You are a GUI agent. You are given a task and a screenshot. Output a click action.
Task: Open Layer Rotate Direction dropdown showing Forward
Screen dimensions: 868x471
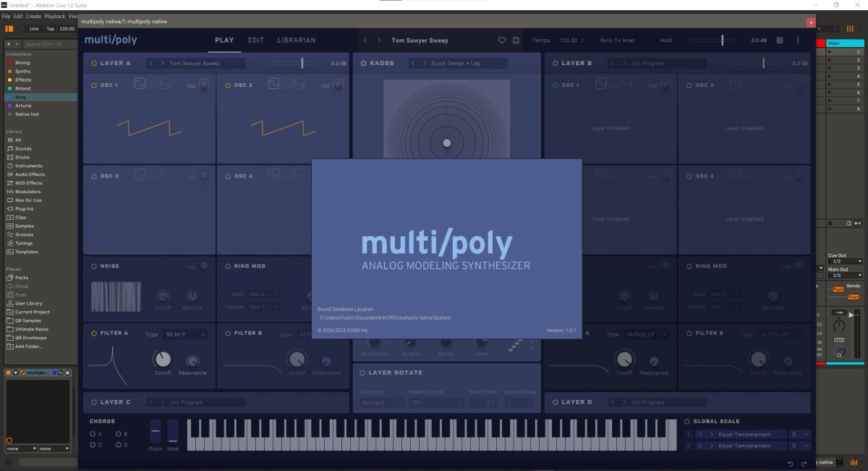[380, 402]
